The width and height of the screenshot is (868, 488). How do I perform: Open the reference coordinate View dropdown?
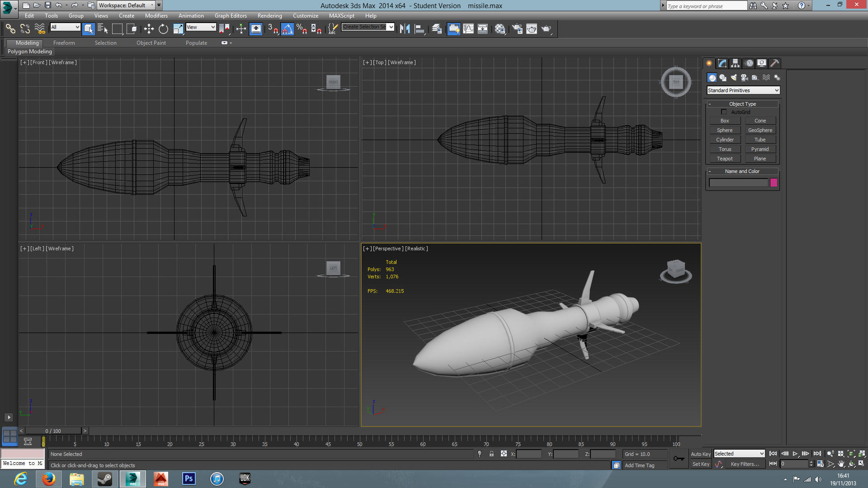coord(201,27)
